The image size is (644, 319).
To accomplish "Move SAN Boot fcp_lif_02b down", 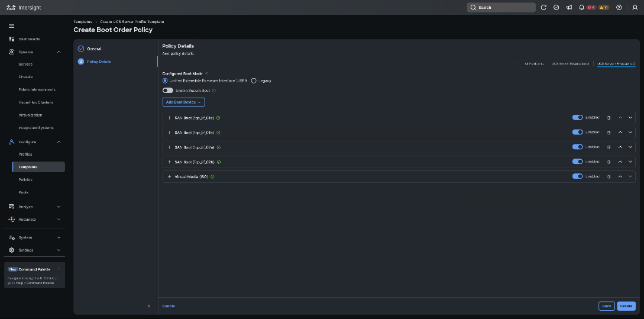I will pyautogui.click(x=630, y=162).
